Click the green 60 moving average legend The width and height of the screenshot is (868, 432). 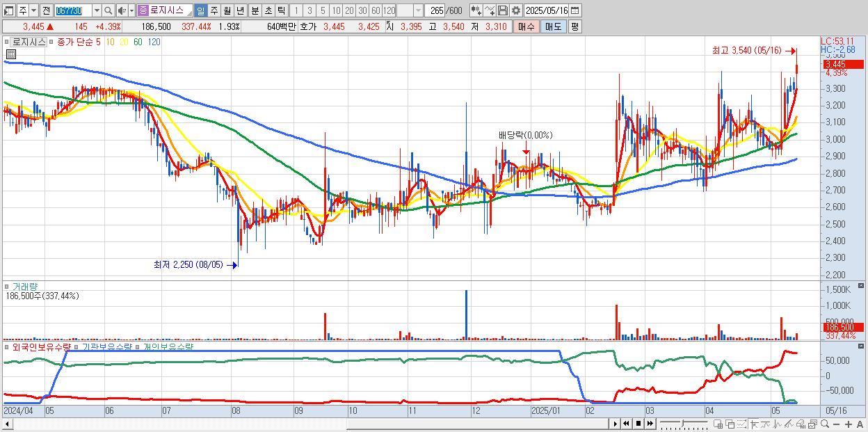pos(138,42)
